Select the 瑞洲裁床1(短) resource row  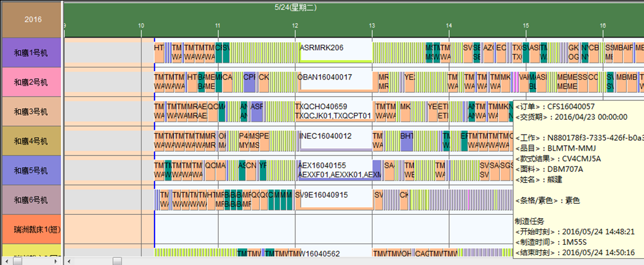31,229
